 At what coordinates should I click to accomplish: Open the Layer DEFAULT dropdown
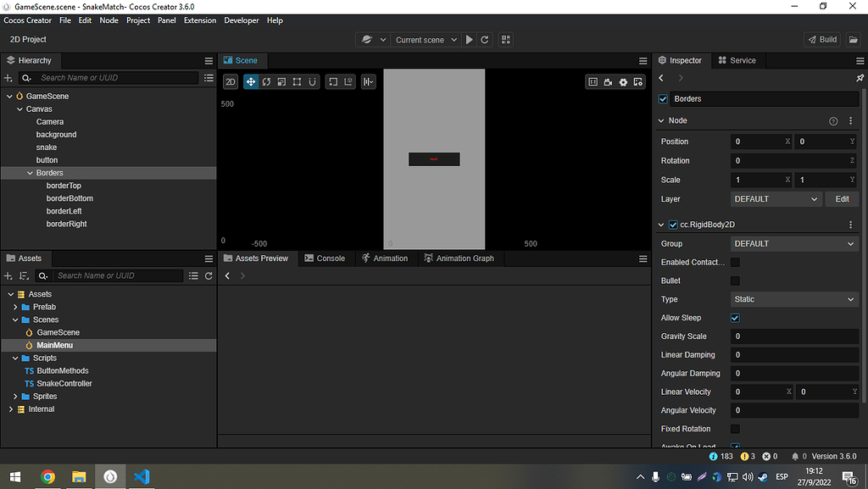(x=776, y=199)
